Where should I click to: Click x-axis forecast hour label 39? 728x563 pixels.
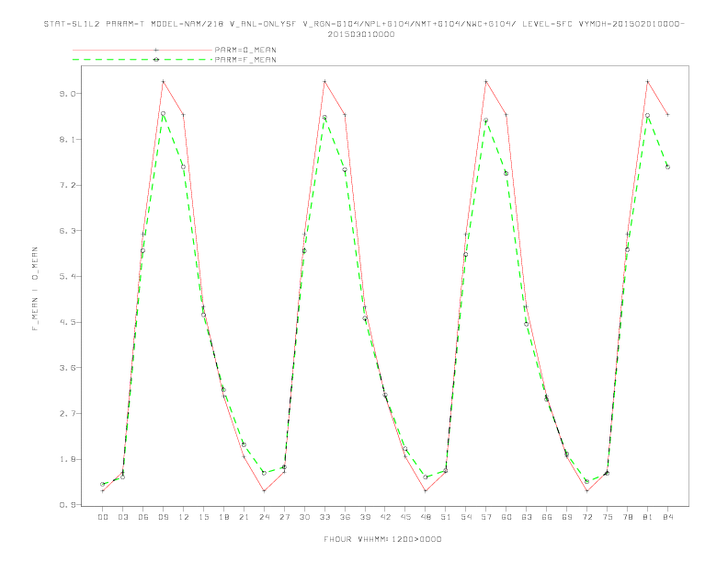365,517
